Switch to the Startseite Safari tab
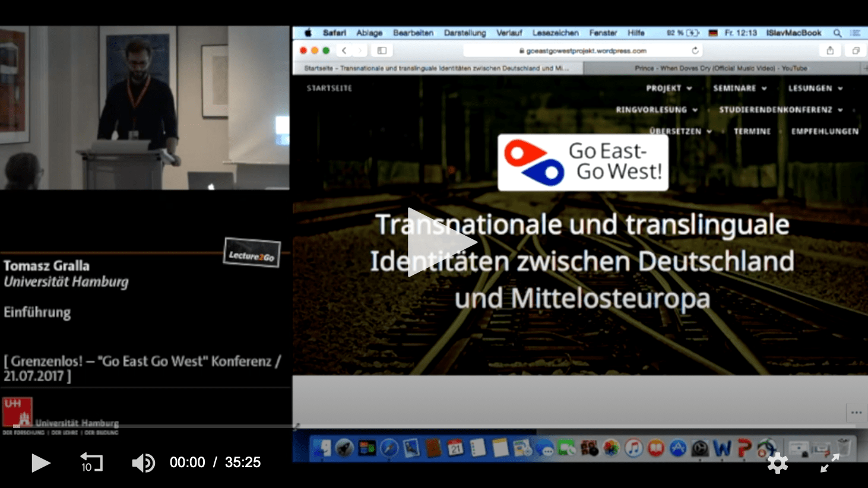This screenshot has height=488, width=868. 438,68
